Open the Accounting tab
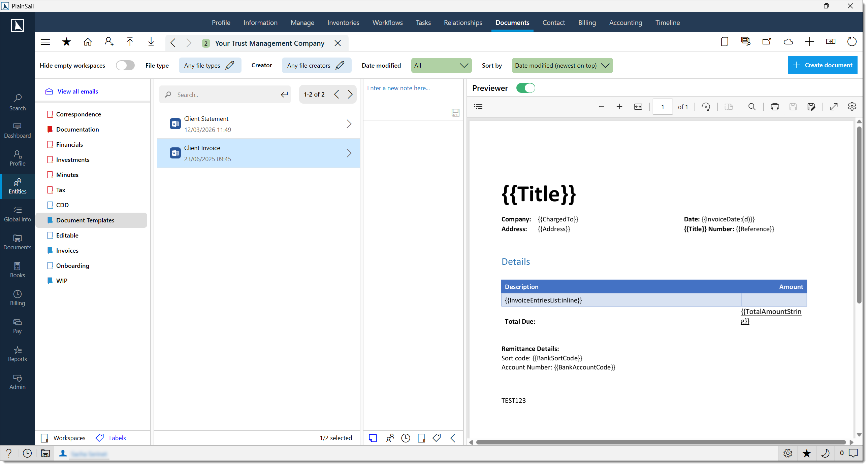Screen dimensions: 868x466 click(626, 23)
